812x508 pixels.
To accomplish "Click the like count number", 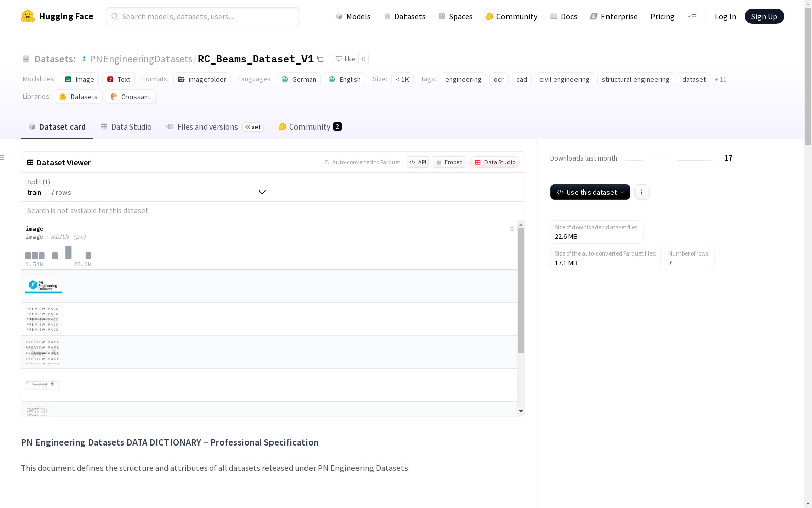I will click(x=363, y=59).
